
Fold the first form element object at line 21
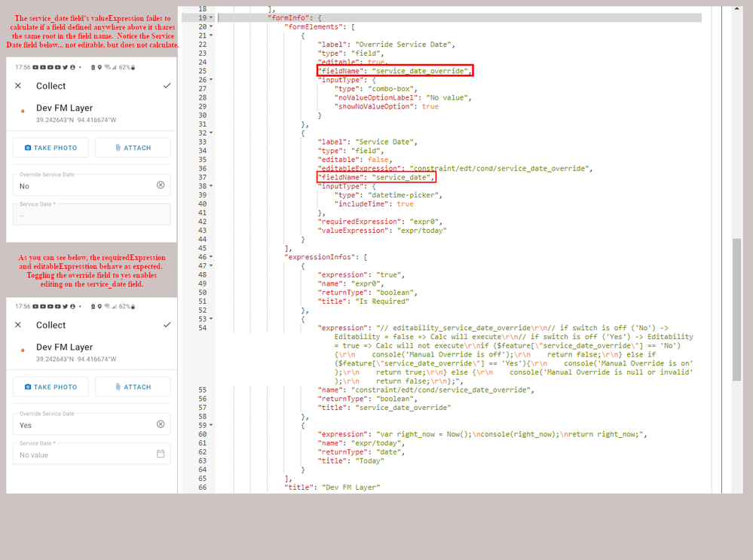tap(211, 35)
